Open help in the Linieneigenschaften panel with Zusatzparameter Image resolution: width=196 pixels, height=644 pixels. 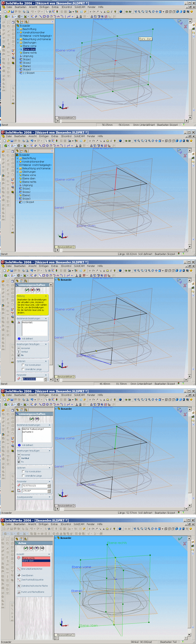coord(37,419)
